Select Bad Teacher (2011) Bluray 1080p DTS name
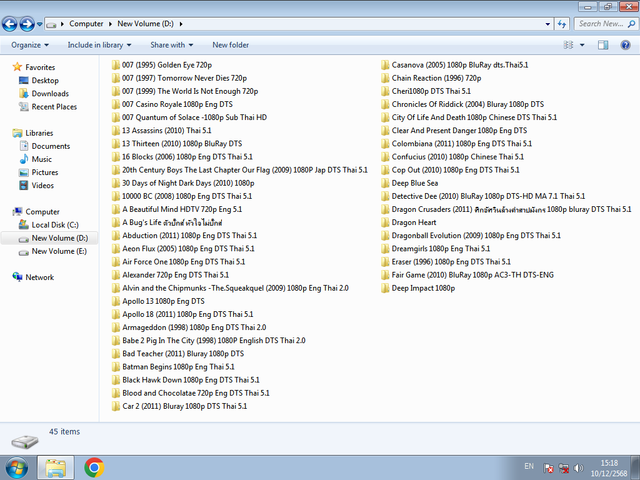This screenshot has height=480, width=640. (x=183, y=353)
